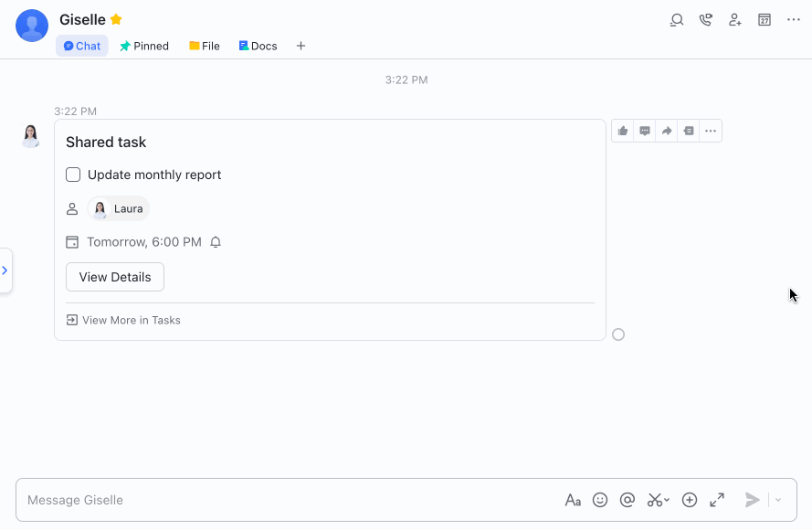Switch to the Pinned tab

tap(143, 45)
